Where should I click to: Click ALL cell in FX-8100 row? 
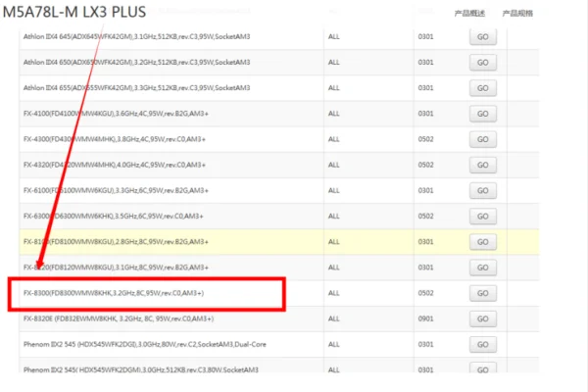coord(334,242)
